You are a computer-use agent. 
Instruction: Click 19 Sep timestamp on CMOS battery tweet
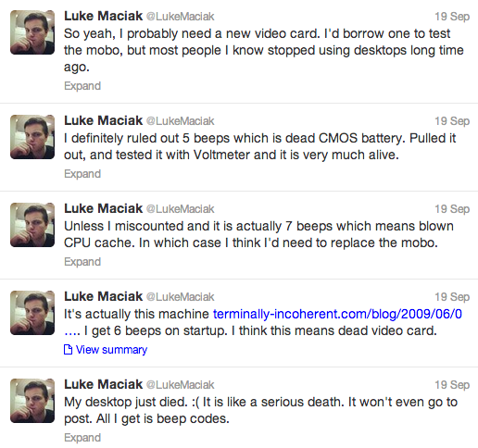(x=452, y=121)
